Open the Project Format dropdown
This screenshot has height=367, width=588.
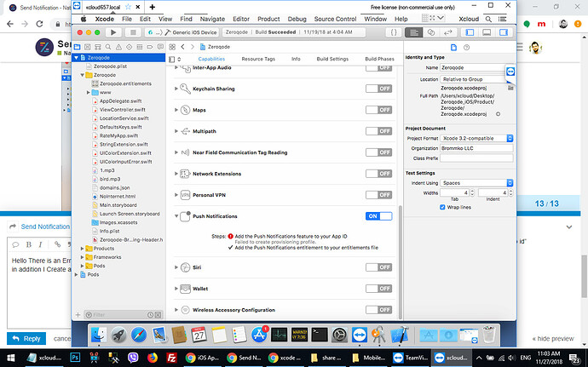(x=476, y=138)
